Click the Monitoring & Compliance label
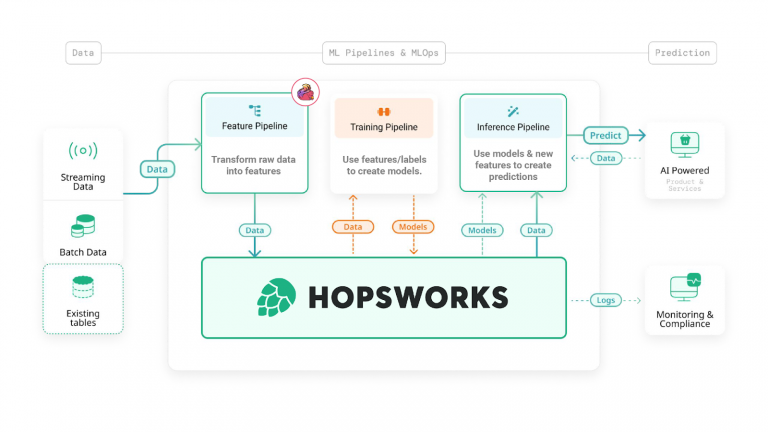Image resolution: width=768 pixels, height=432 pixels. pos(685,319)
